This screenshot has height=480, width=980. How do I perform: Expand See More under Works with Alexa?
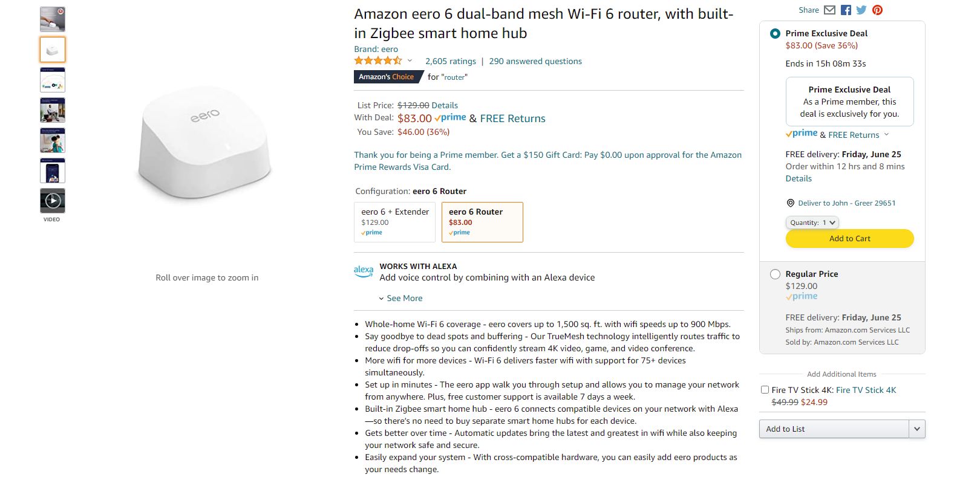pos(400,298)
